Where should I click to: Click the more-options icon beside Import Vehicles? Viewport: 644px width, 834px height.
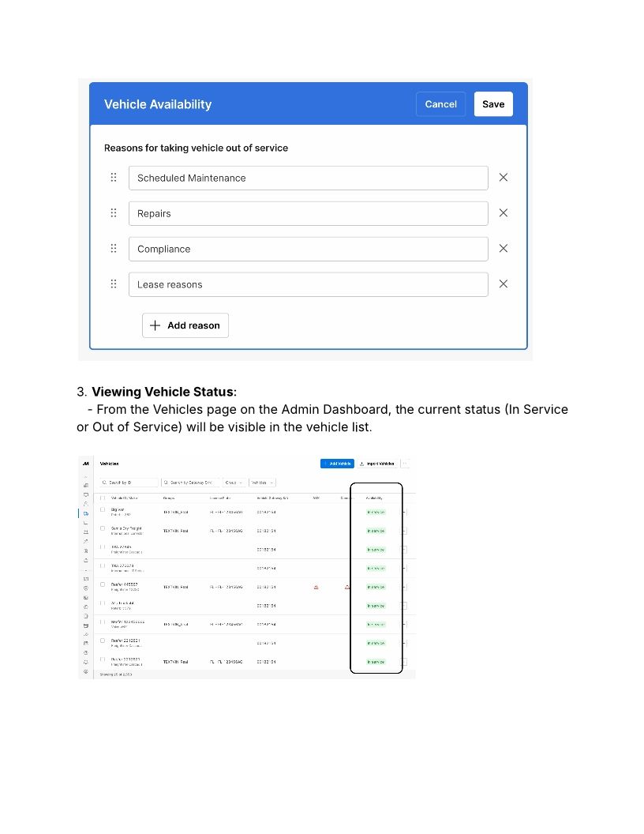405,464
